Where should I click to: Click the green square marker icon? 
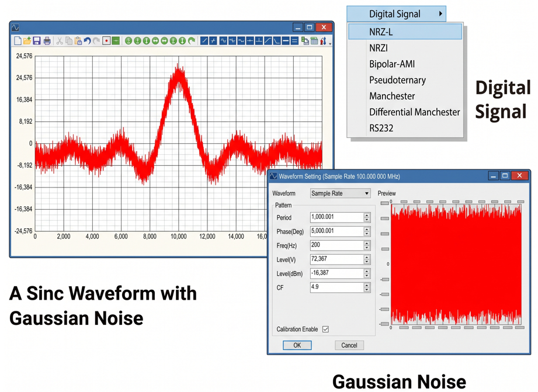tap(116, 41)
